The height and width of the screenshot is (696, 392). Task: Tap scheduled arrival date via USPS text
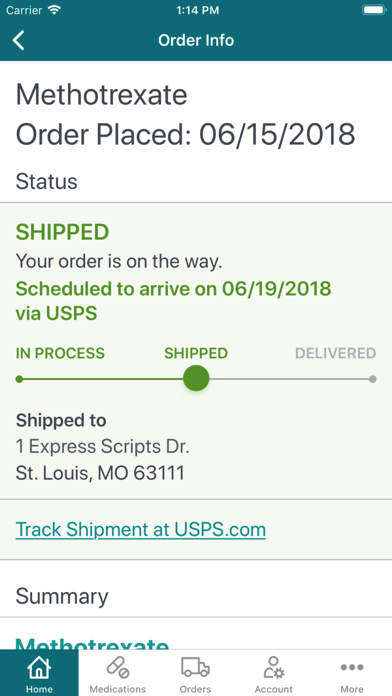pos(174,301)
